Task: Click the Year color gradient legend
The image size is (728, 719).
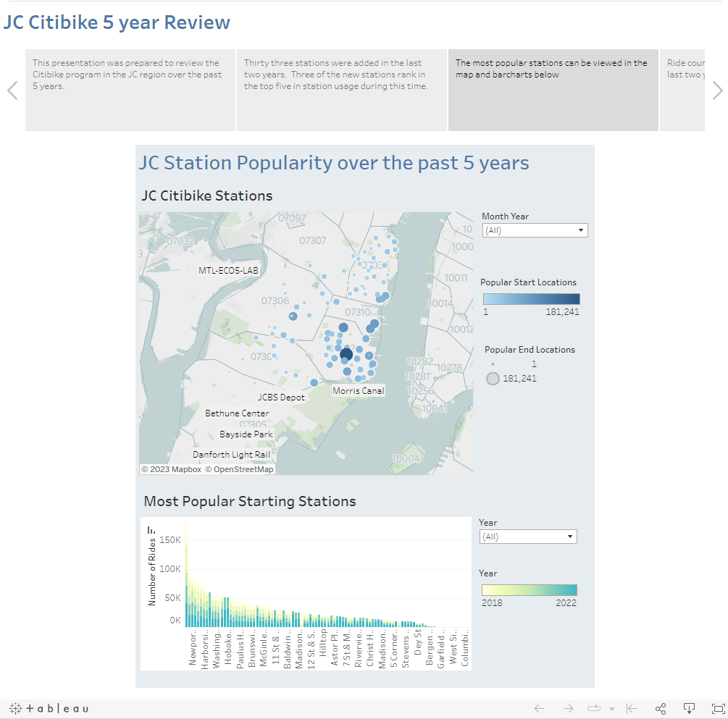Action: pyautogui.click(x=529, y=589)
